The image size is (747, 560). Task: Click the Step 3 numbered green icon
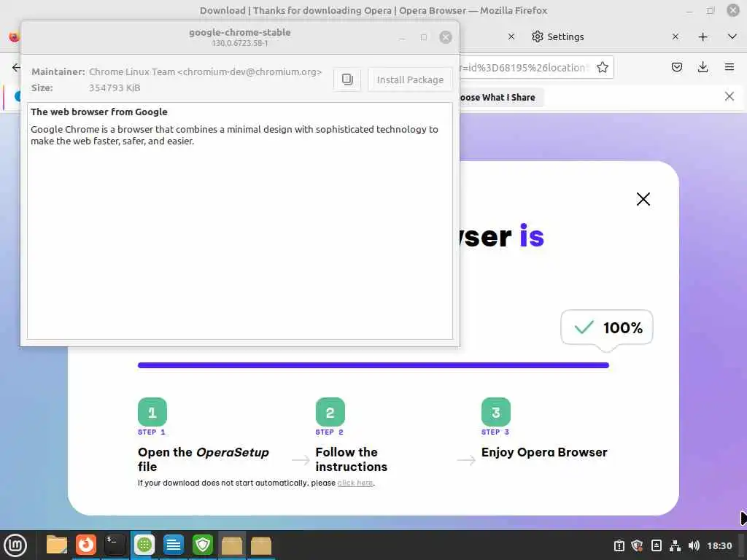coord(495,412)
